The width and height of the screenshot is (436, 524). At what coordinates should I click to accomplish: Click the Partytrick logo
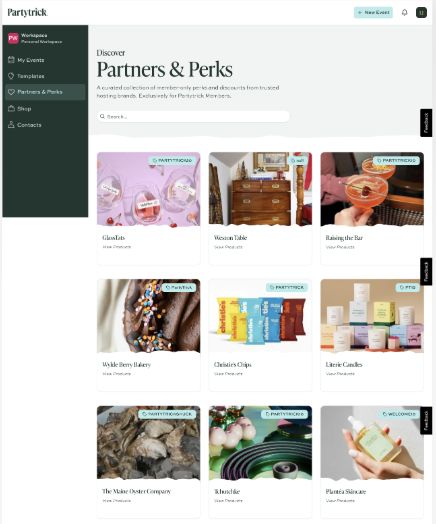(28, 12)
